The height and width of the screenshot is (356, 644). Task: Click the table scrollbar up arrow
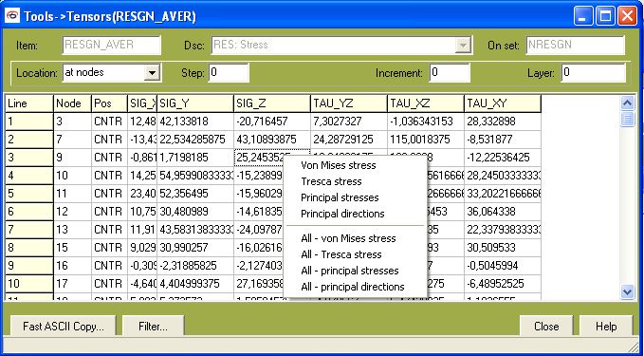click(x=627, y=103)
